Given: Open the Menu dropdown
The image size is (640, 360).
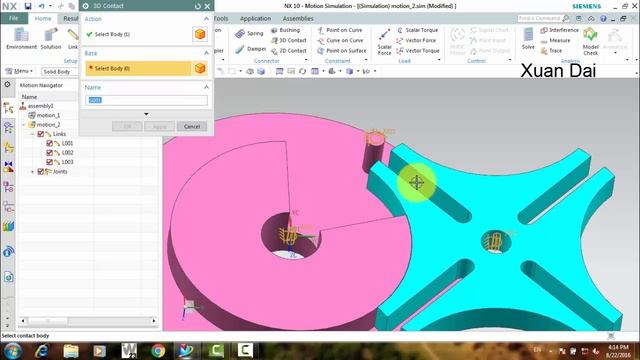Looking at the screenshot, I should 19,71.
